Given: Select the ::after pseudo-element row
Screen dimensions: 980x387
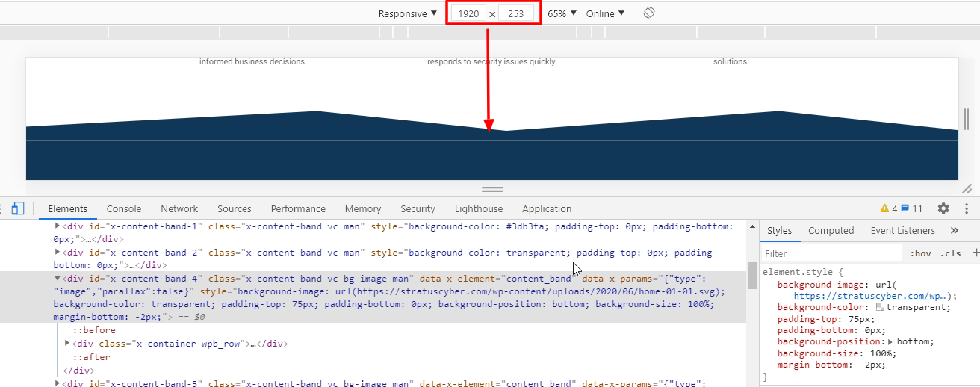Looking at the screenshot, I should point(91,357).
